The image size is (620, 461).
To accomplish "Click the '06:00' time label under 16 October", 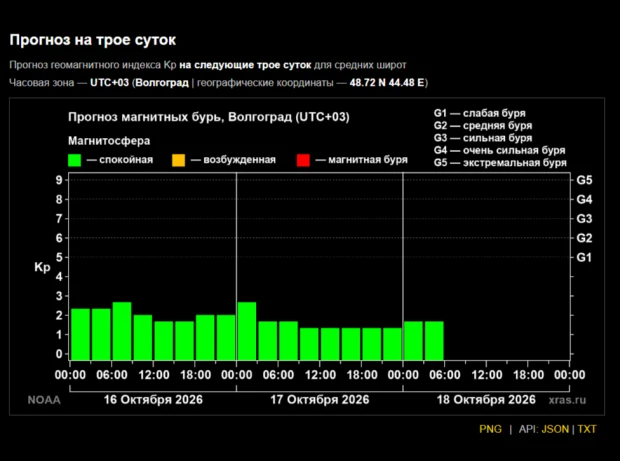I will point(112,375).
